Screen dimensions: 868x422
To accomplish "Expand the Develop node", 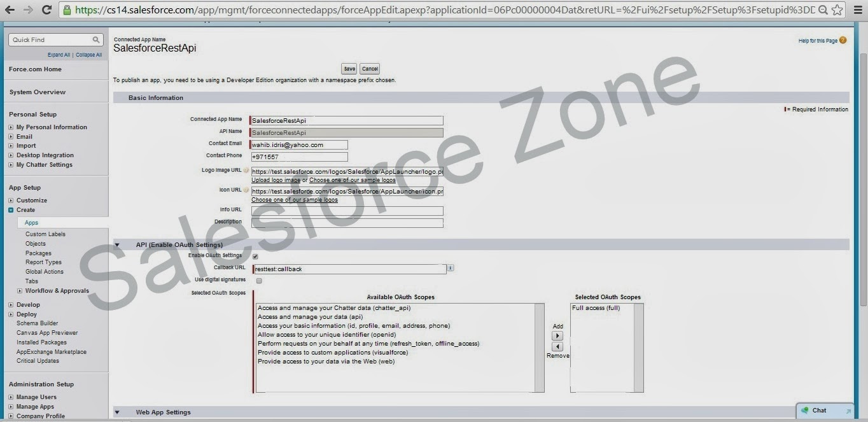I will (11, 305).
